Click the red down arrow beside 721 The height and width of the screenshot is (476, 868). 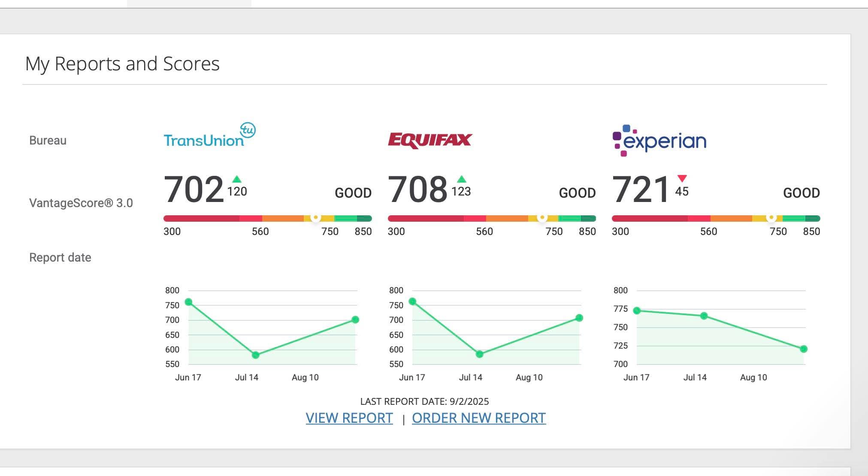tap(682, 179)
